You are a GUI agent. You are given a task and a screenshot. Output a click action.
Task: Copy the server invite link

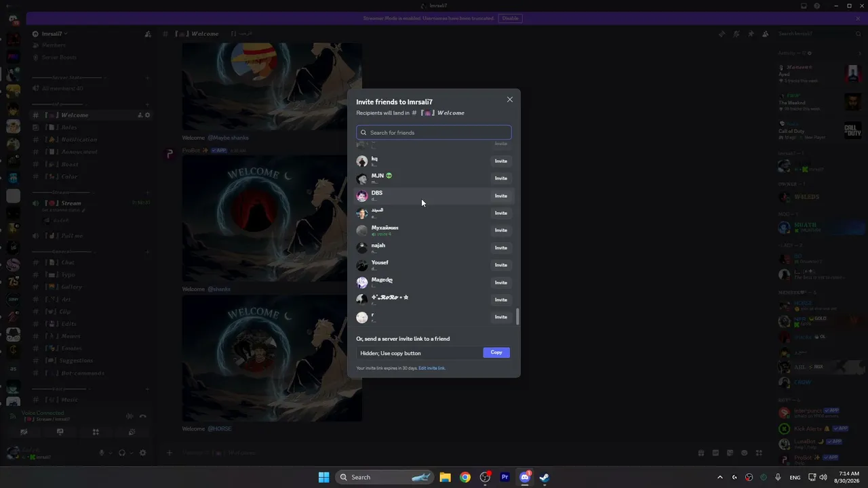pos(496,352)
